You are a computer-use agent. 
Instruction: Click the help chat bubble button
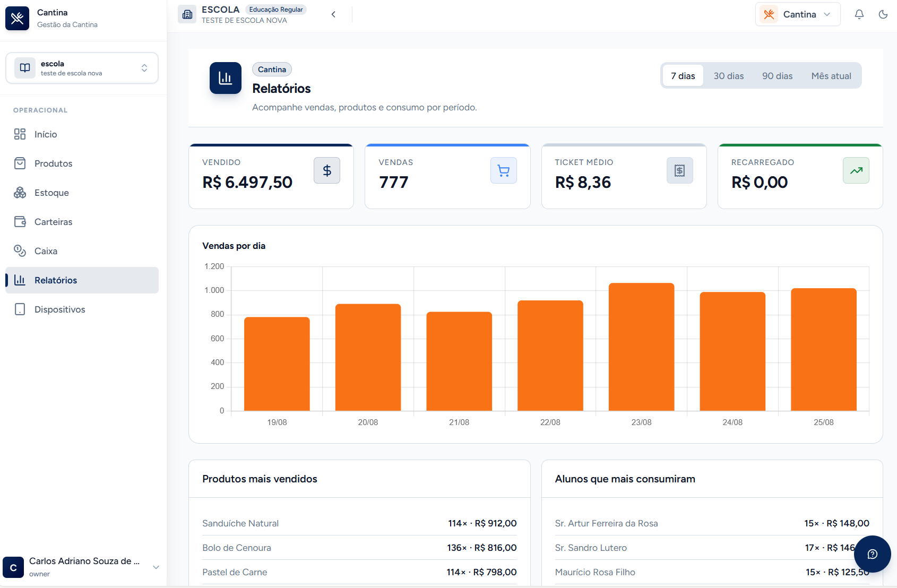point(872,554)
